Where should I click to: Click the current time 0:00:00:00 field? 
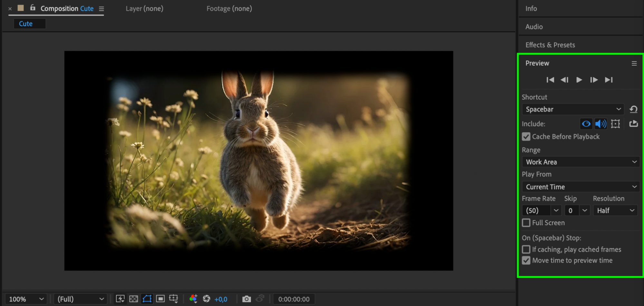294,299
